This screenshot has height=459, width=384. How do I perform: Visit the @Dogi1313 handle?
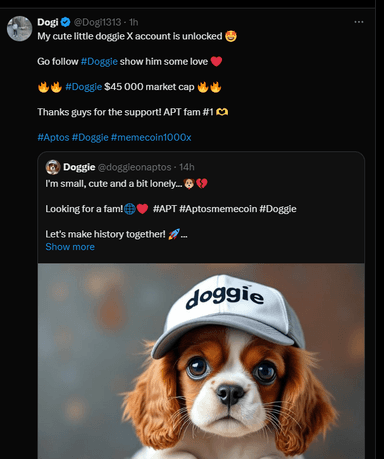97,22
